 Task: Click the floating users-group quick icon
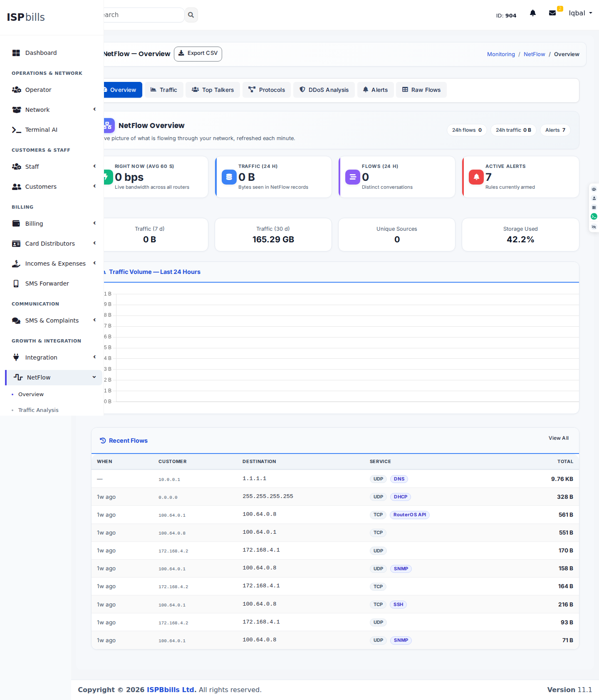pos(594,189)
